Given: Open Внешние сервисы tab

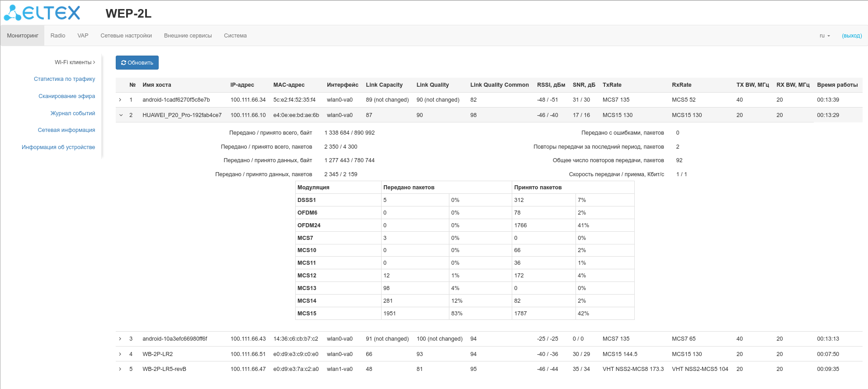Looking at the screenshot, I should 188,36.
